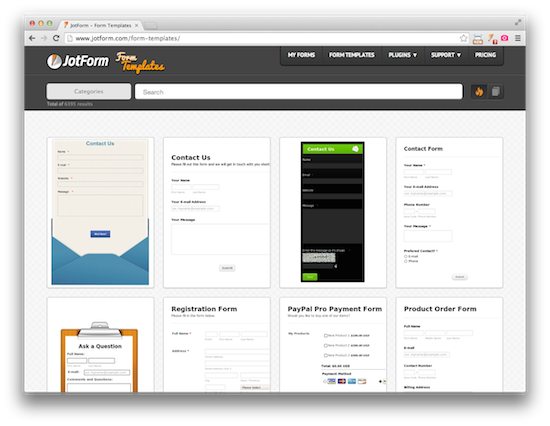Viewport: 550px width, 426px height.
Task: Open Form Templates nav item
Action: [351, 55]
